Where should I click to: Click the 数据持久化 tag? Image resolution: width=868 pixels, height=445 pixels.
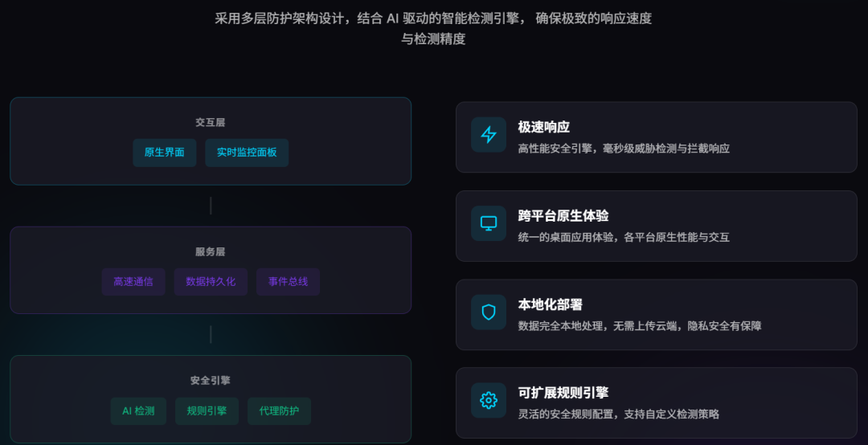coord(211,282)
